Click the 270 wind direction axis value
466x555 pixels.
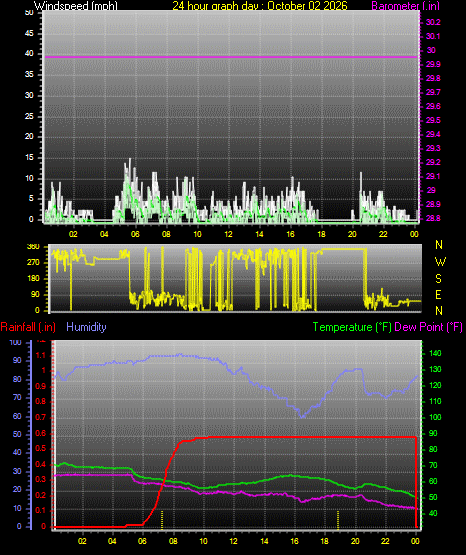pos(33,263)
